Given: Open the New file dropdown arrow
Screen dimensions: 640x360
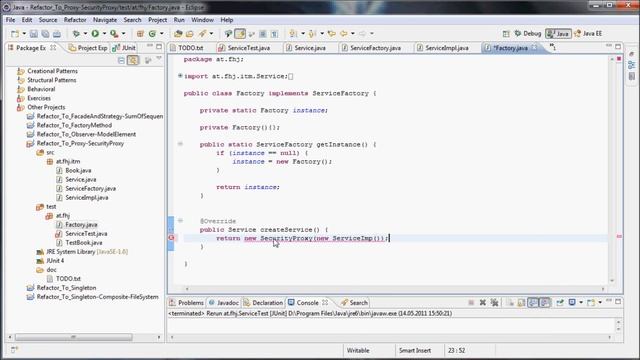Looking at the screenshot, I should click(24, 33).
